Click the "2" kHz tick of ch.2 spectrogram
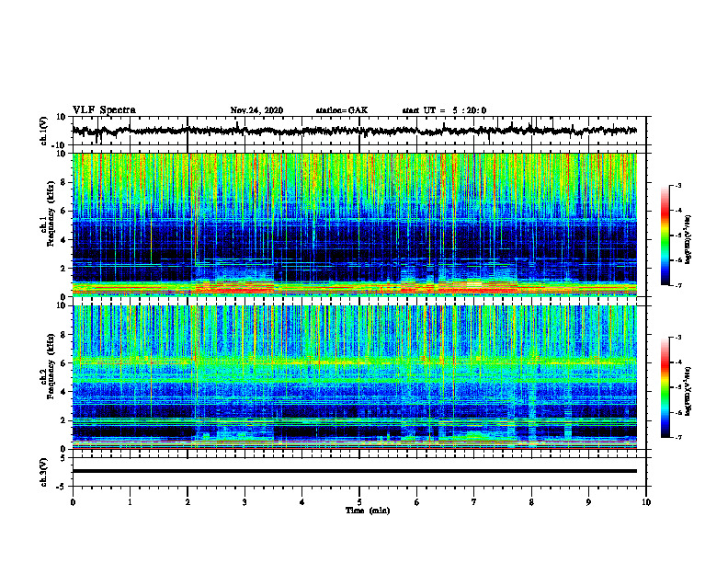Image resolution: width=728 pixels, height=563 pixels. click(64, 420)
